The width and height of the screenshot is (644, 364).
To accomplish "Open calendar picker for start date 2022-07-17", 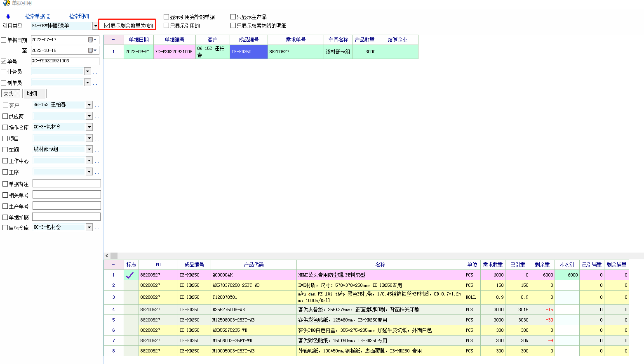I will (92, 40).
